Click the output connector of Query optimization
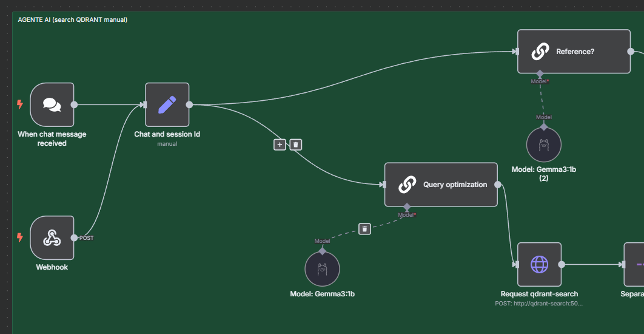 pos(498,185)
